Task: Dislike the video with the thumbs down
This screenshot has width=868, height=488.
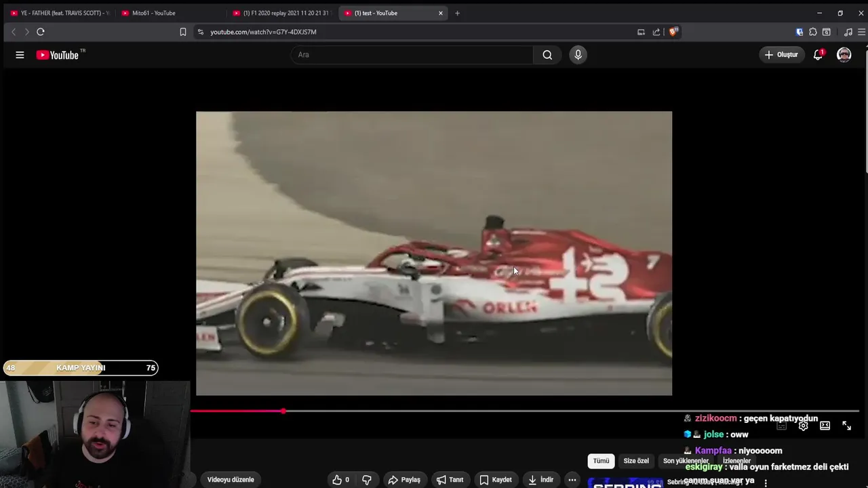Action: [x=367, y=480]
